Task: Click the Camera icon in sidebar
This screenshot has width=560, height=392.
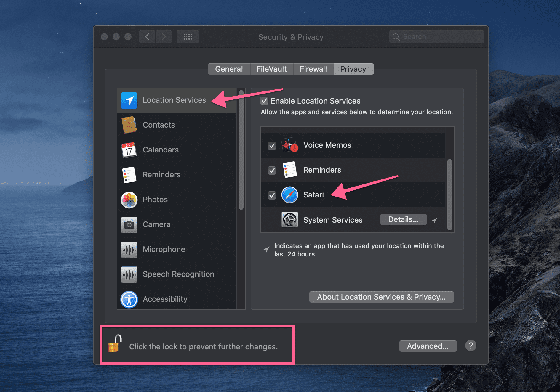Action: (x=129, y=225)
